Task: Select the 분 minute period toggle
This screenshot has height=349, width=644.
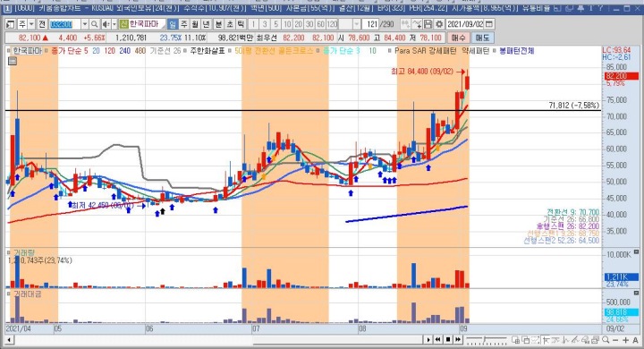Action: click(218, 24)
